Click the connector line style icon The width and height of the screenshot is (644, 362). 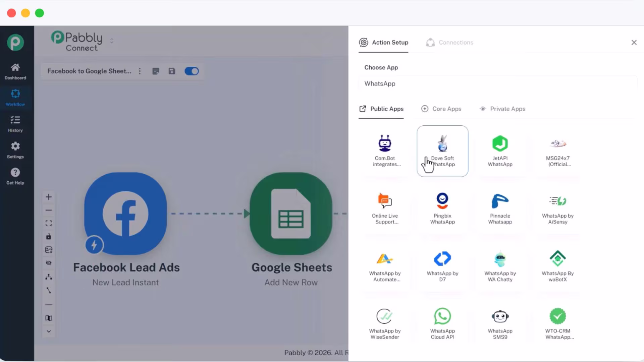click(49, 290)
